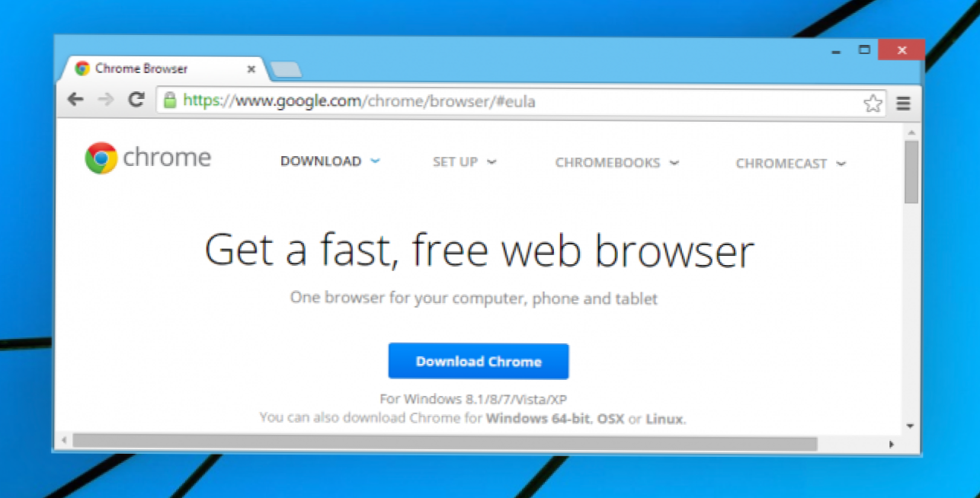Open the OSX download link
The image size is (980, 498).
coord(610,418)
